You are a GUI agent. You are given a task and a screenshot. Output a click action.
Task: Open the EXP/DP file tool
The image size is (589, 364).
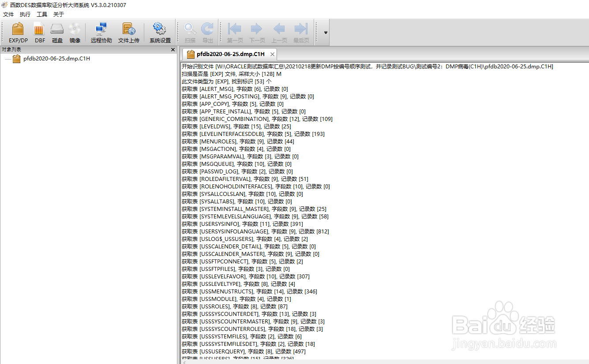click(x=18, y=33)
